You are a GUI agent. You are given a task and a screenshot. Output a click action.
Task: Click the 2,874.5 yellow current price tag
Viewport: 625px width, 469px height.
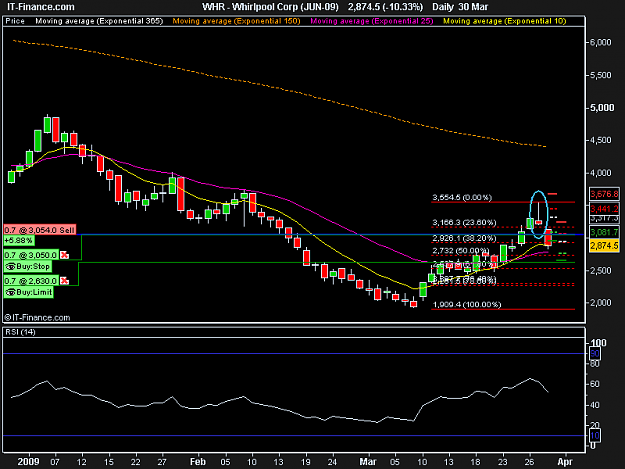[604, 245]
